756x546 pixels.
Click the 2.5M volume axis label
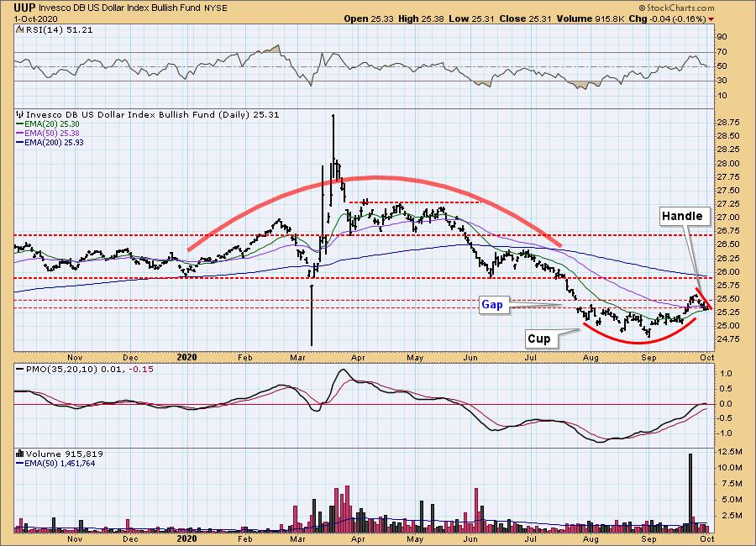tap(732, 516)
